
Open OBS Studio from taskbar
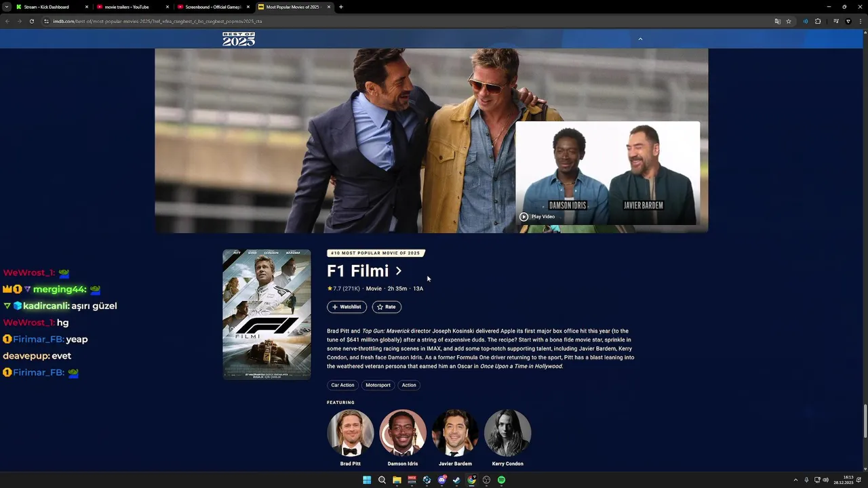coord(486,480)
